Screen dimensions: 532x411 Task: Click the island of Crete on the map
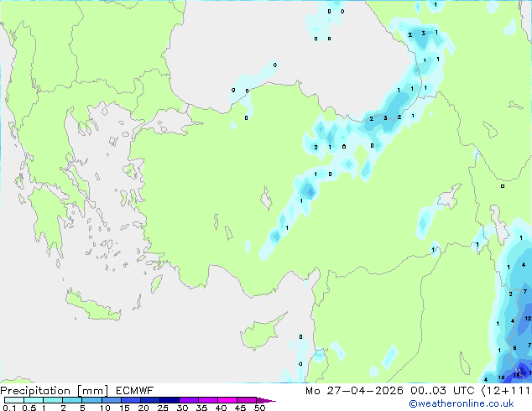click(92, 306)
